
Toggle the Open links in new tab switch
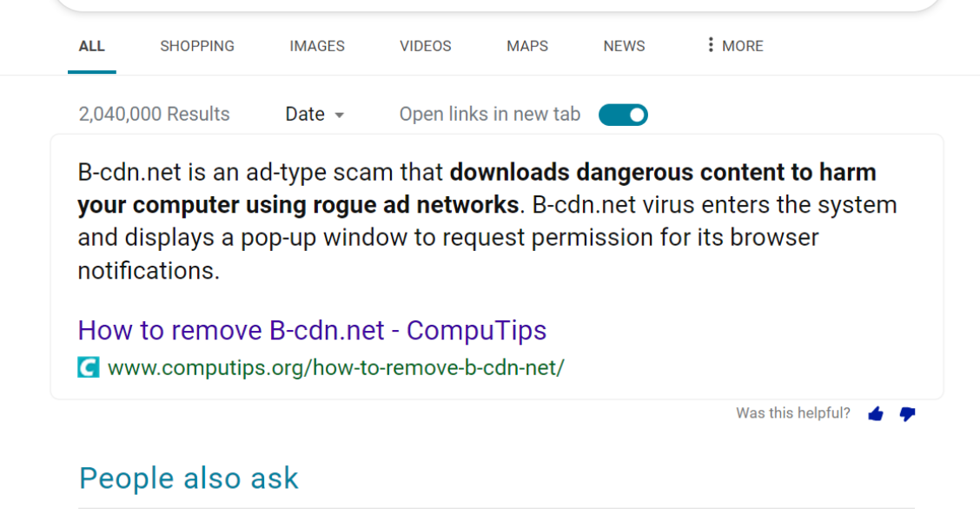point(622,114)
